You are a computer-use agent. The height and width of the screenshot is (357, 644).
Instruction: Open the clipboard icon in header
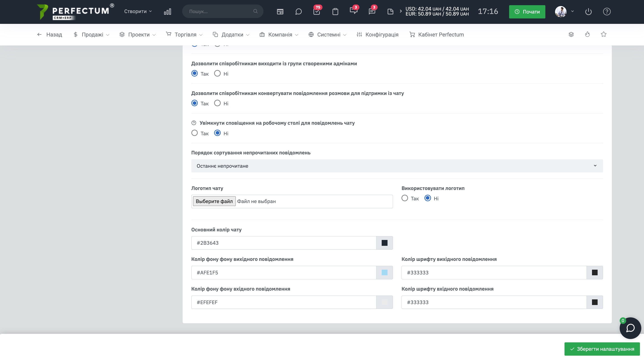click(x=335, y=11)
